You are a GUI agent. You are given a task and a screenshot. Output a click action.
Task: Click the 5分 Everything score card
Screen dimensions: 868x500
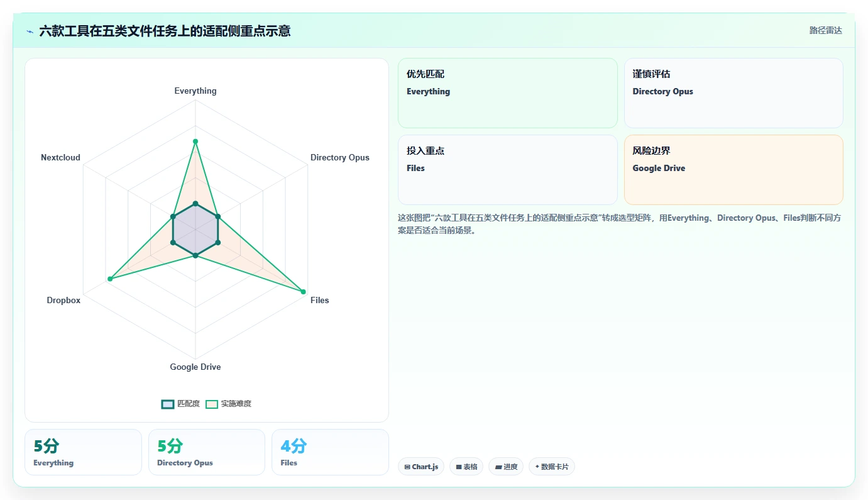(x=83, y=452)
